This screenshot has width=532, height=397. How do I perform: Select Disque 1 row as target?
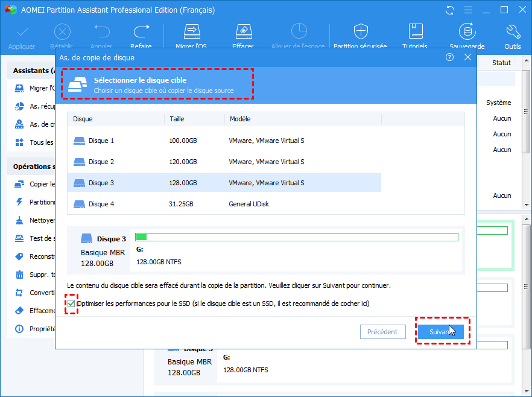coord(224,141)
